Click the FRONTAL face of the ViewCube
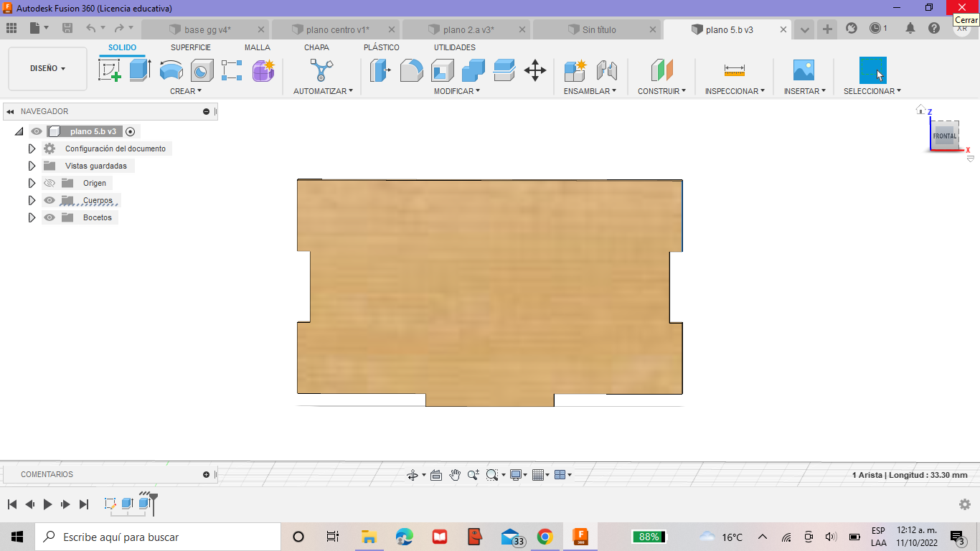Screen dimensions: 980x551 [x=944, y=136]
